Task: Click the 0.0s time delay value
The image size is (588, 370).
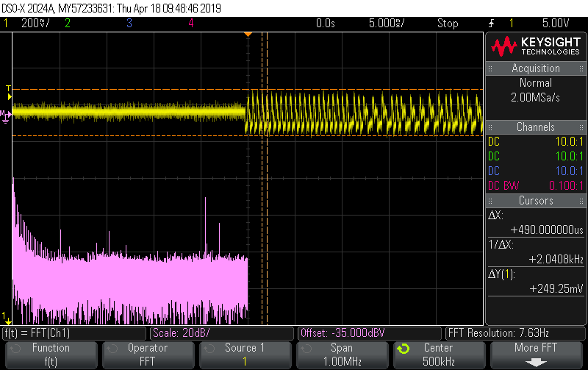Action: [326, 24]
